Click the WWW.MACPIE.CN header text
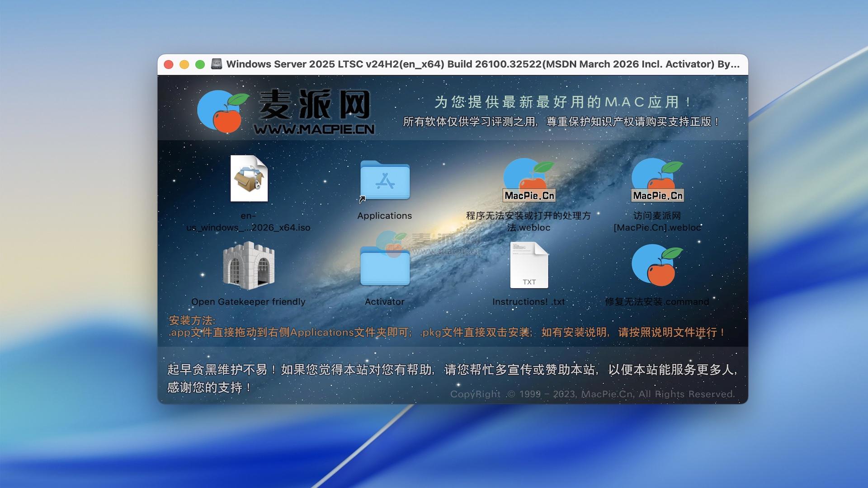868x488 pixels. click(315, 130)
